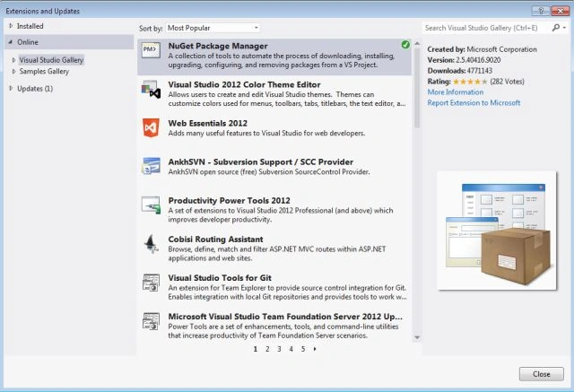Click the Downloads: 4771143 text
574x392 pixels.
[x=460, y=71]
